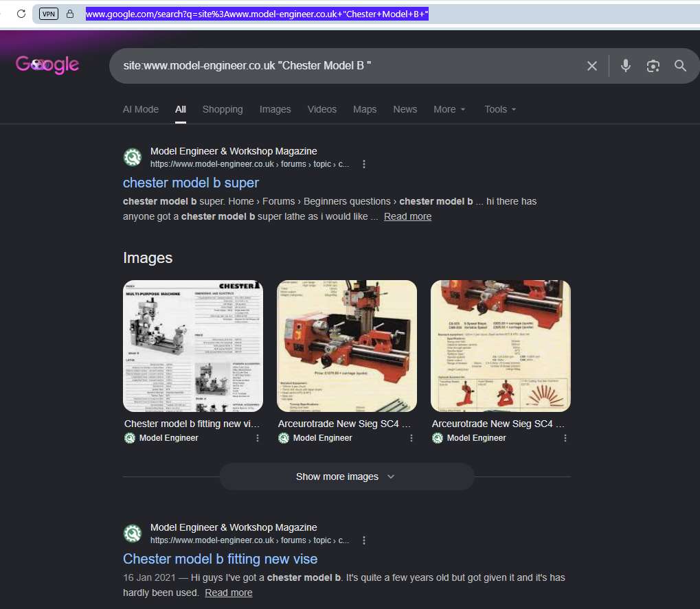Image resolution: width=700 pixels, height=609 pixels.
Task: Switch to AI Mode tab
Action: tap(141, 109)
